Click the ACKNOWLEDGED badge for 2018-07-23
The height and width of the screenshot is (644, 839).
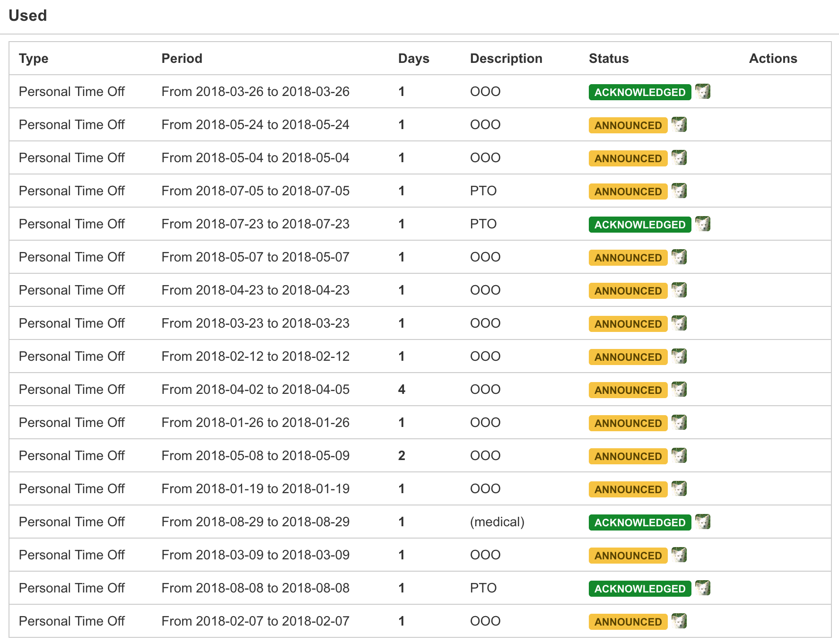click(x=640, y=225)
